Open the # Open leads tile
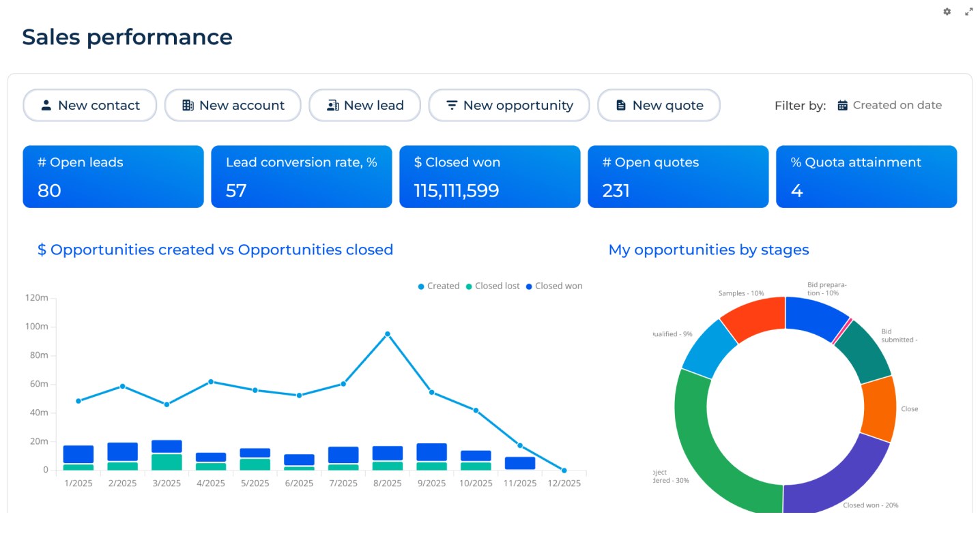 pyautogui.click(x=113, y=177)
